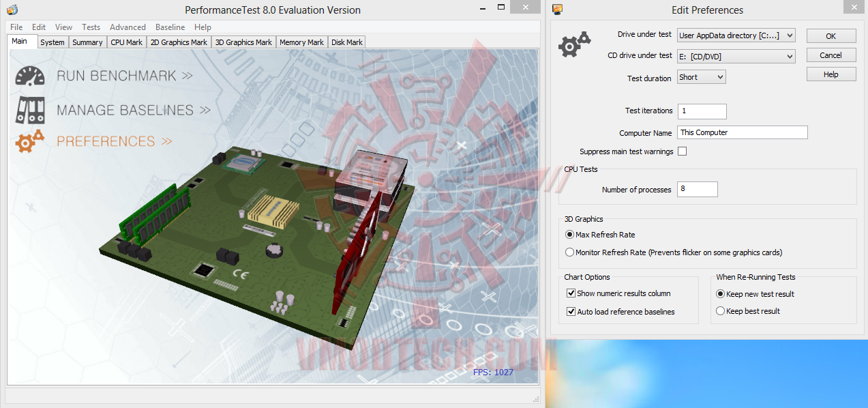Uncheck Show numeric results column
The image size is (868, 408).
point(571,293)
